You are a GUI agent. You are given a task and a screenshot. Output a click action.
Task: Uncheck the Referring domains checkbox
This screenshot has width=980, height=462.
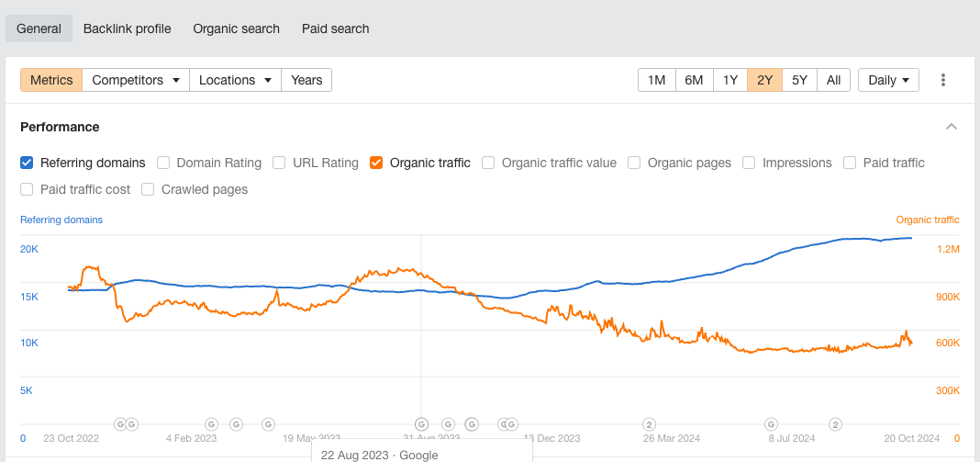click(28, 163)
